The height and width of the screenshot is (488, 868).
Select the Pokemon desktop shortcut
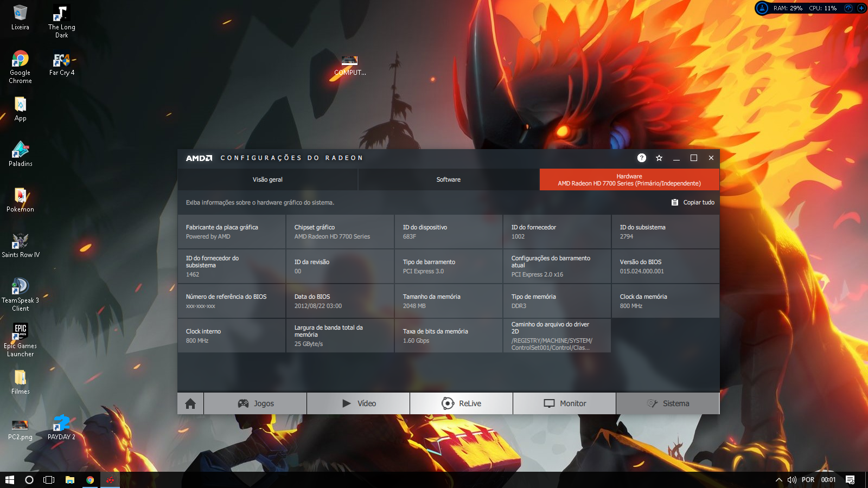point(20,200)
